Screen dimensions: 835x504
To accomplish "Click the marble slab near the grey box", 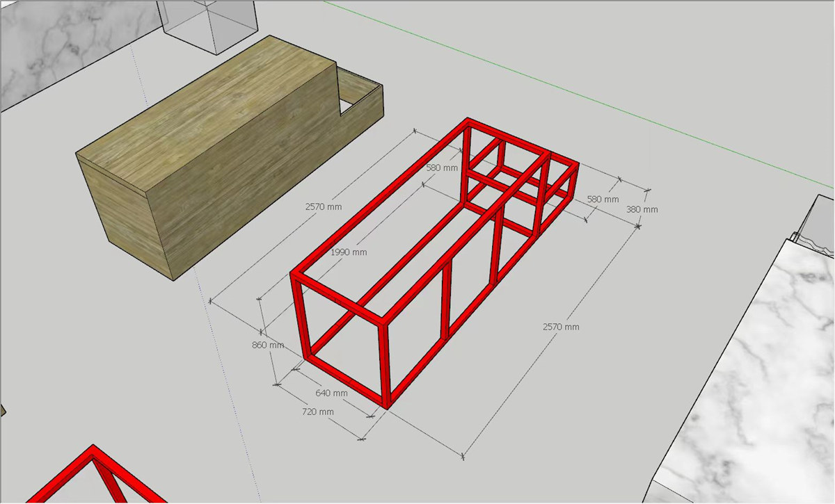I will point(63,49).
